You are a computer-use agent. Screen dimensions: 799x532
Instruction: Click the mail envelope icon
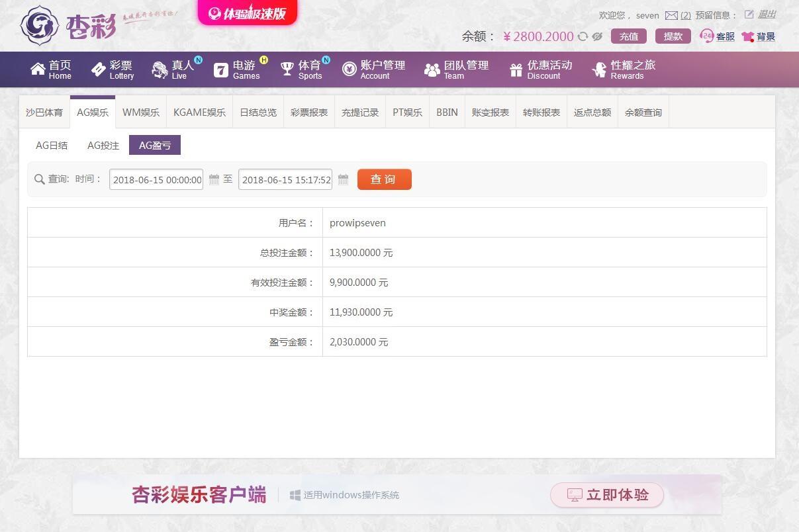(671, 15)
